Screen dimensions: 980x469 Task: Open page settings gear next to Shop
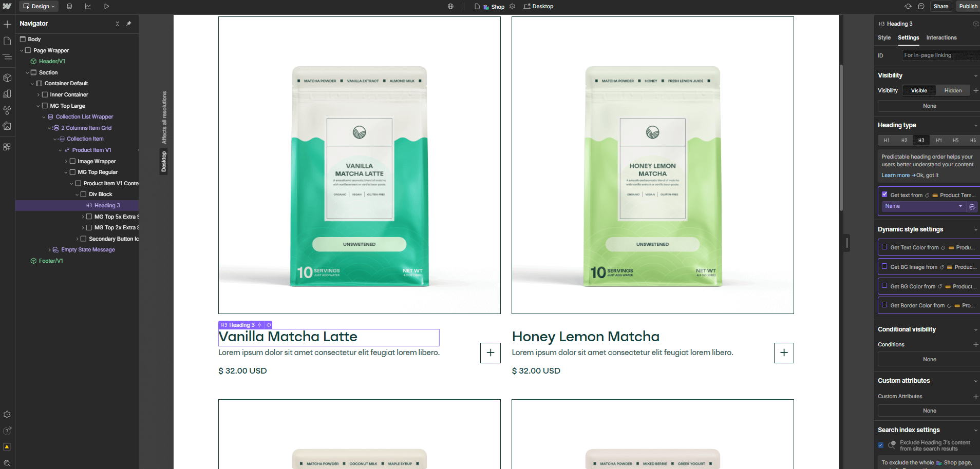click(512, 6)
